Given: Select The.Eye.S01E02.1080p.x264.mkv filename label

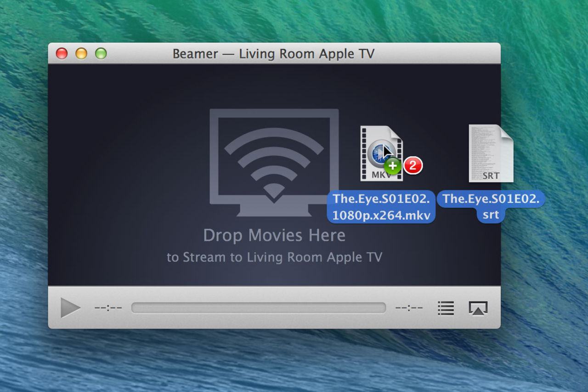Looking at the screenshot, I should 380,207.
